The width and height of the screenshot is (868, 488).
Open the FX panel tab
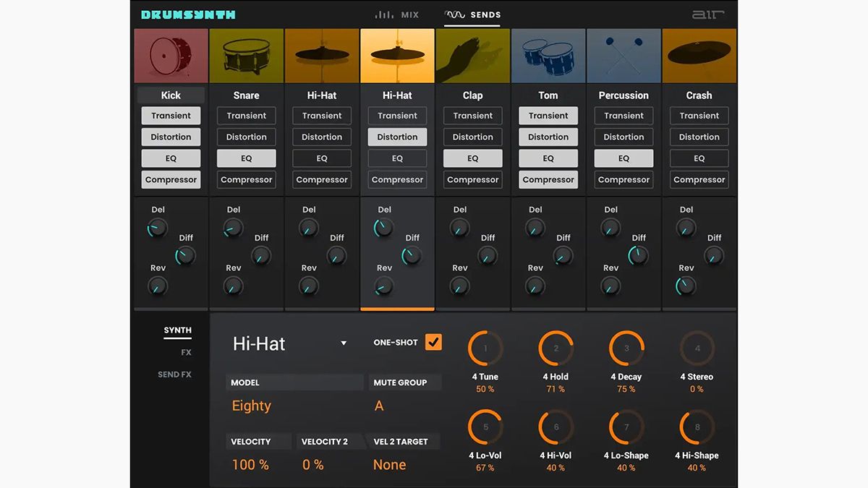pyautogui.click(x=187, y=352)
